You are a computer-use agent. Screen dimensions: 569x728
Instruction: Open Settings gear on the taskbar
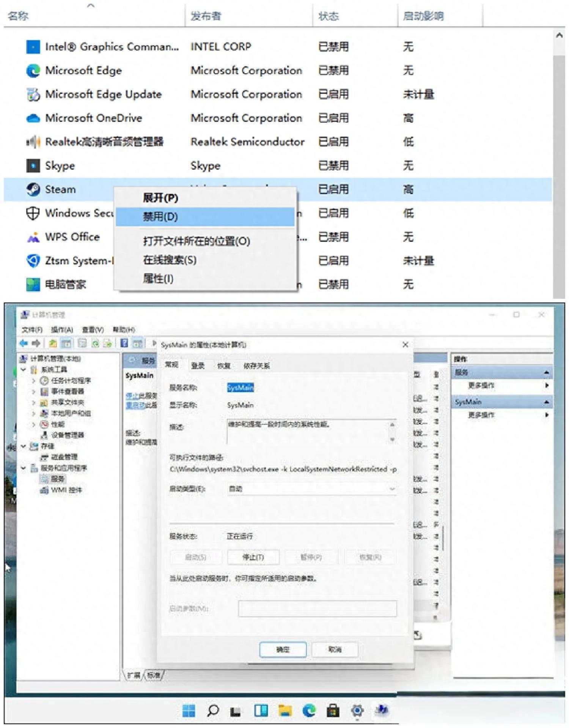click(357, 711)
